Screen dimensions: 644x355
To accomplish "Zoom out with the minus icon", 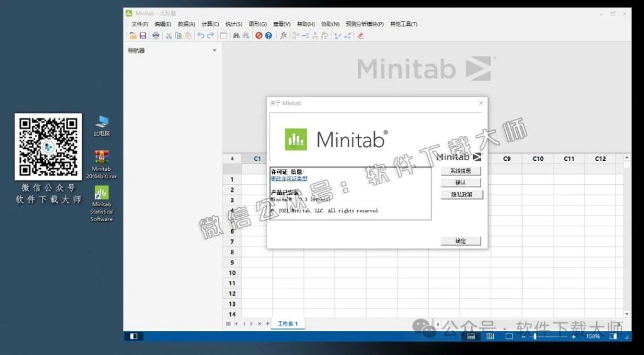I will pos(523,337).
